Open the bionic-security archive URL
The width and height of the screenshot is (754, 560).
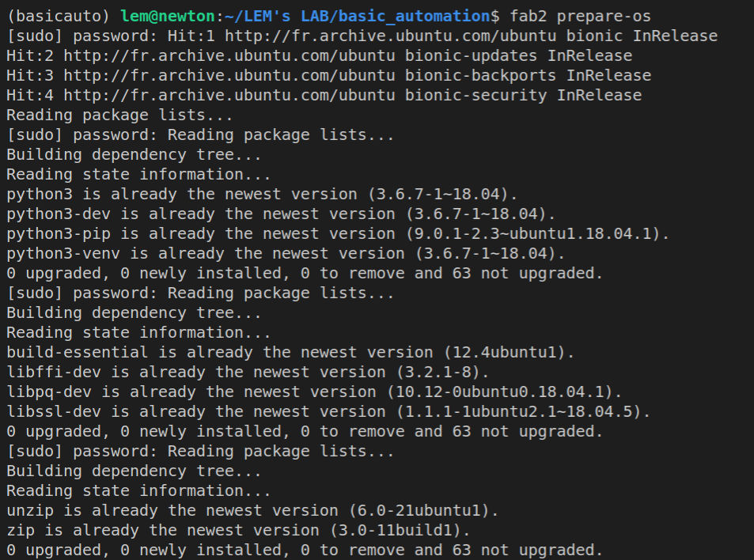pos(229,95)
